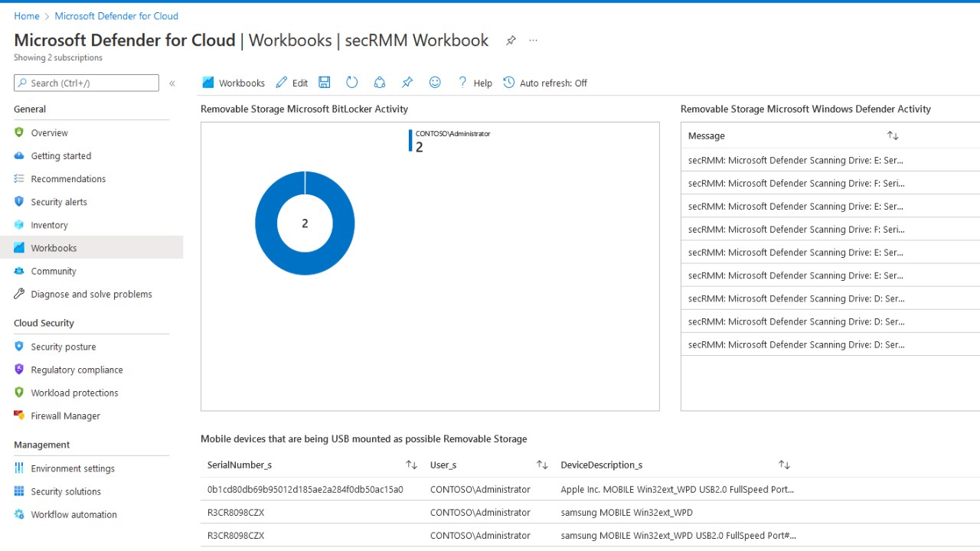Open Microsoft Defender for Cloud breadcrumb
The height and width of the screenshot is (551, 980).
point(116,15)
